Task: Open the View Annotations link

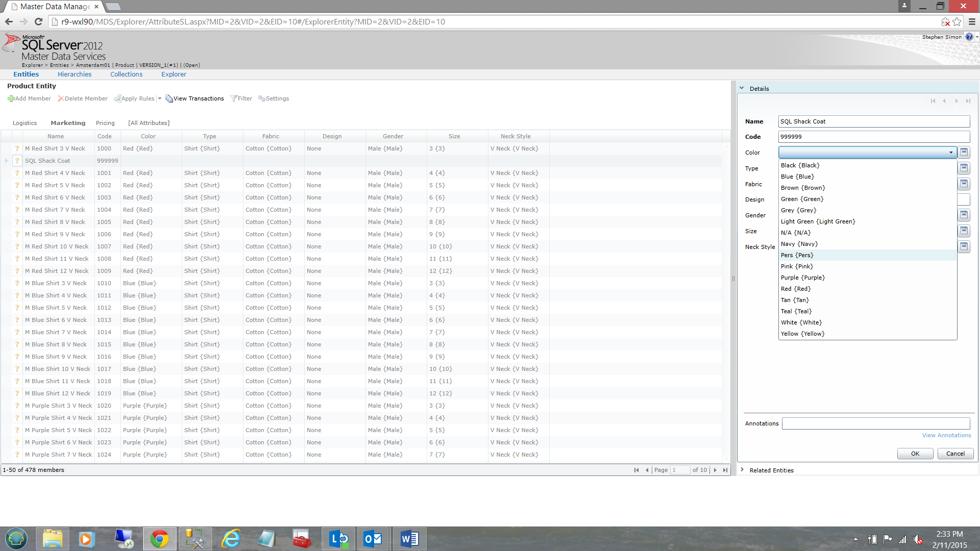Action: tap(946, 435)
